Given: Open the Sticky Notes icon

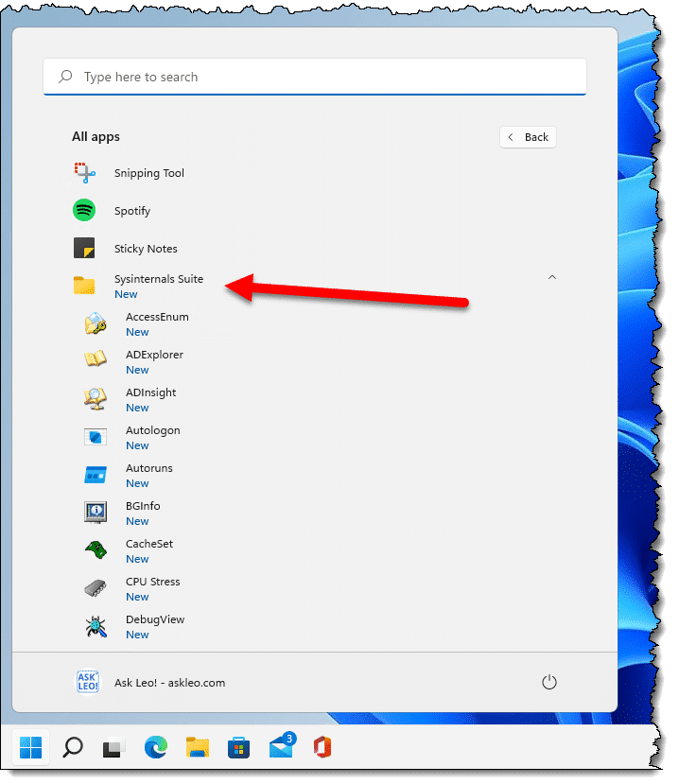Looking at the screenshot, I should coord(84,248).
